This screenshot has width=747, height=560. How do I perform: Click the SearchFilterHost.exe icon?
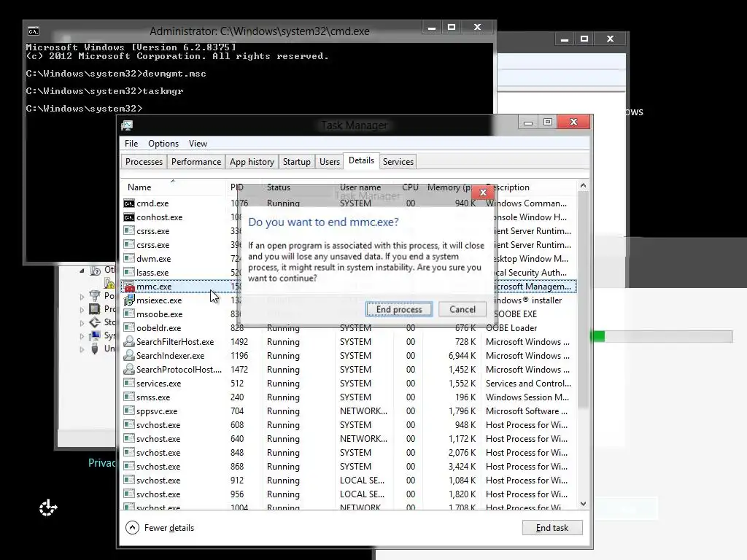pyautogui.click(x=128, y=342)
